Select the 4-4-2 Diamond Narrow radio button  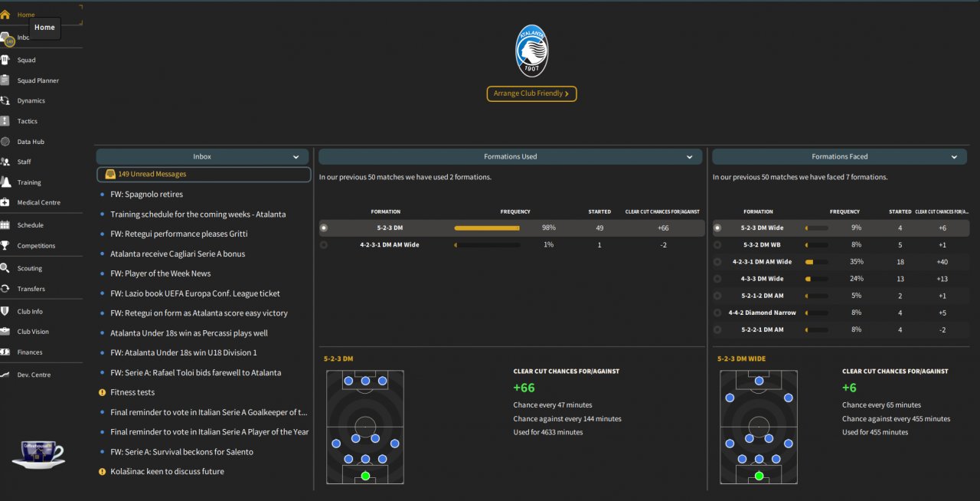pos(717,313)
